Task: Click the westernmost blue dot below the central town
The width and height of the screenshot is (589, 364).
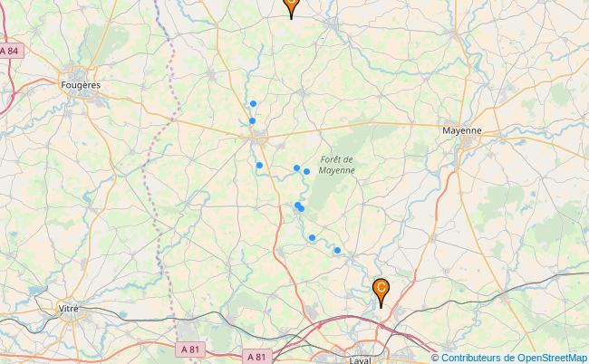Action: tap(259, 165)
